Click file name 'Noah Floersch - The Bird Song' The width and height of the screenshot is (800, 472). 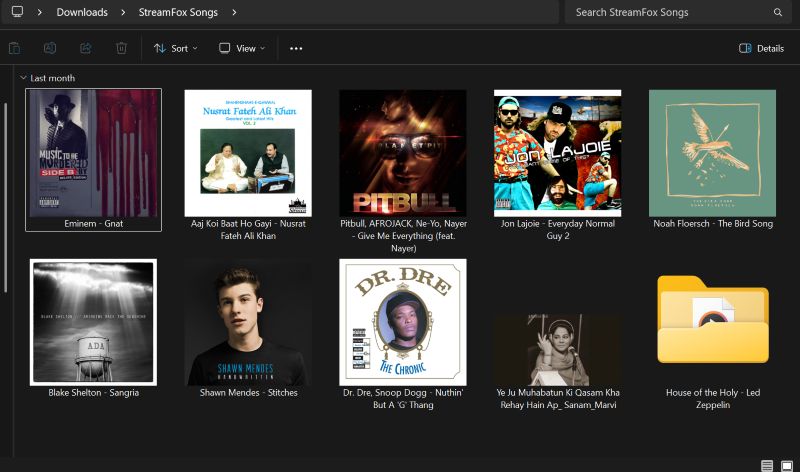coord(713,223)
